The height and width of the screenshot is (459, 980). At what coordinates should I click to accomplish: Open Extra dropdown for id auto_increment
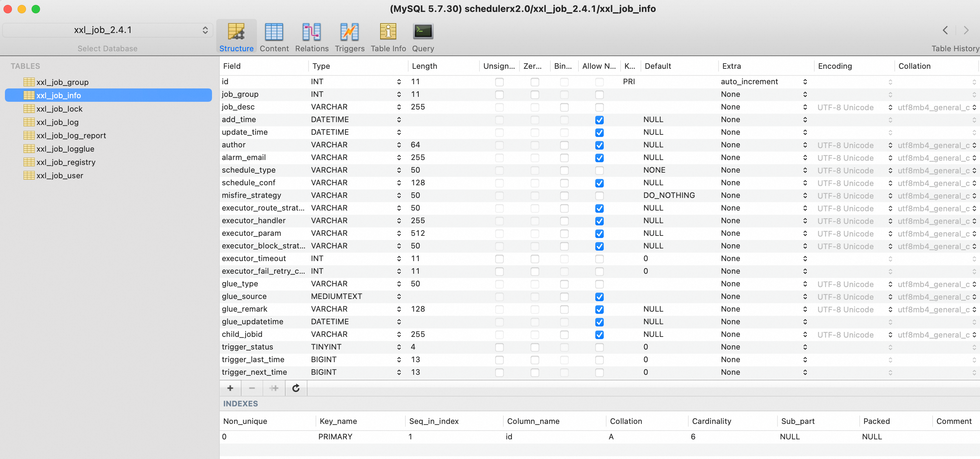(805, 82)
